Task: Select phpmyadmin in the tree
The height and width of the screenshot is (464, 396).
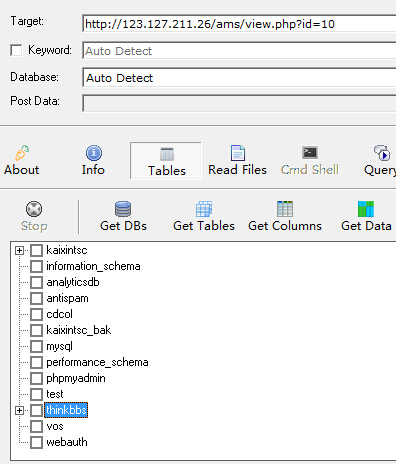Action: [76, 378]
